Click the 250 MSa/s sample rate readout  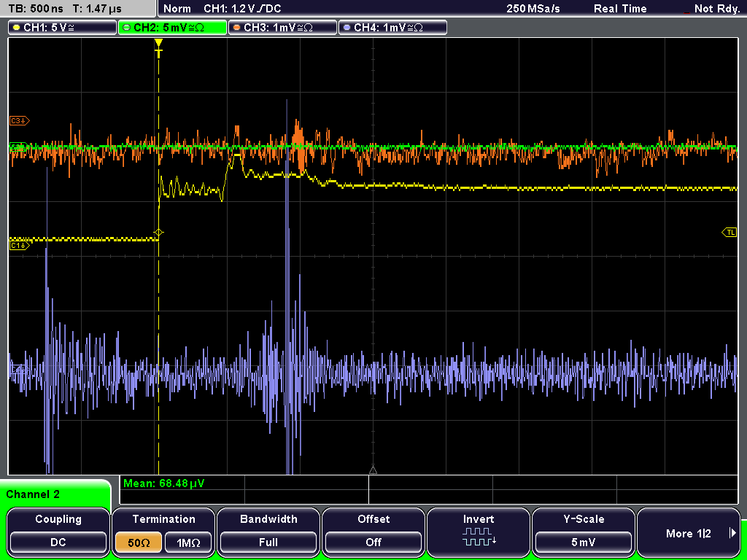tap(533, 9)
